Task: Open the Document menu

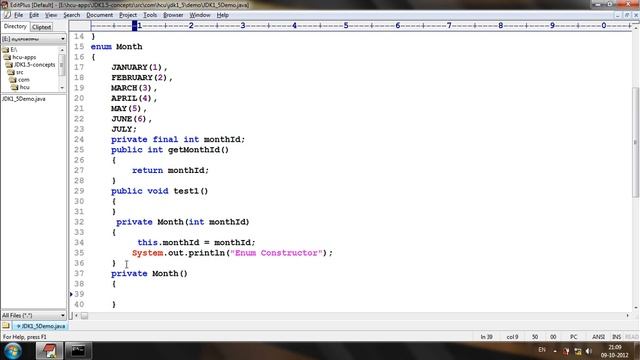Action: click(99, 15)
